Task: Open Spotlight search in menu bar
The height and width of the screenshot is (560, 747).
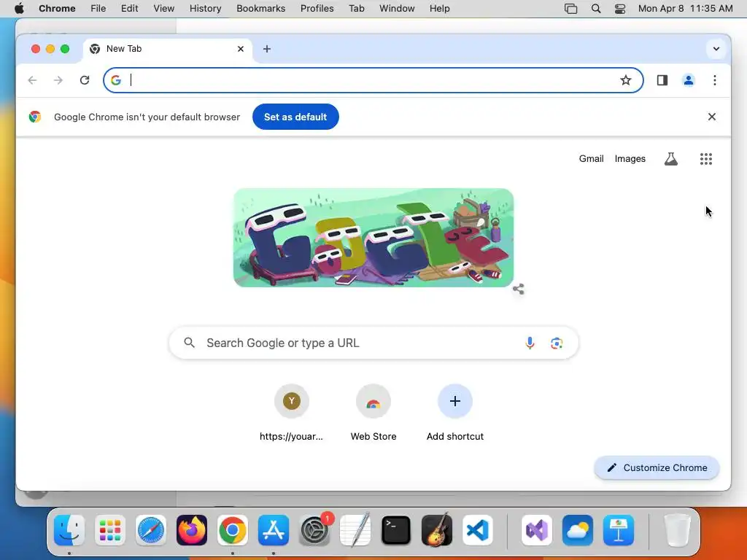Action: [x=595, y=9]
